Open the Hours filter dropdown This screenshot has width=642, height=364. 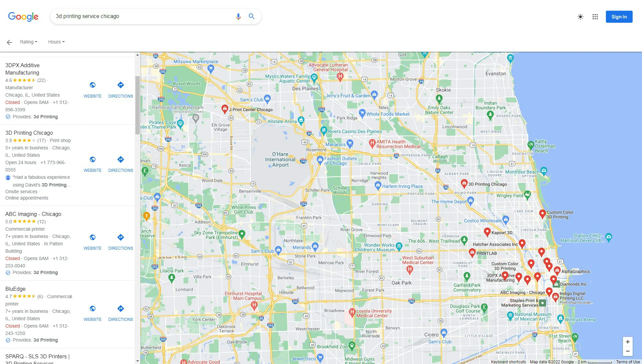(56, 42)
